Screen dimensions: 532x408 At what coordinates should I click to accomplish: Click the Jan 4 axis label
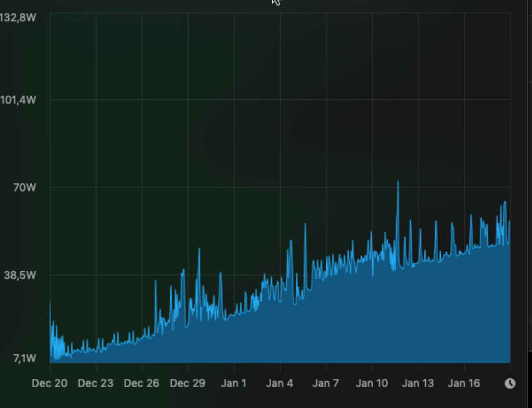pyautogui.click(x=280, y=384)
